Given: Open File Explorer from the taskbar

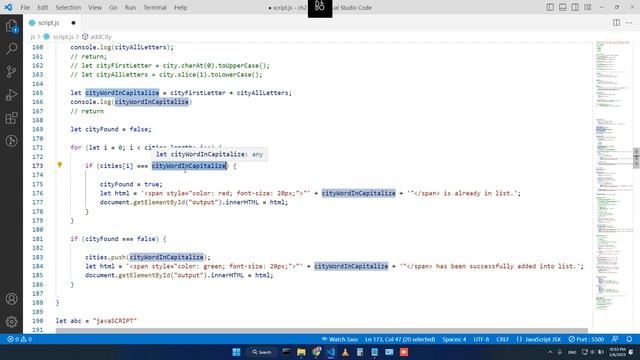Looking at the screenshot, I should tap(301, 352).
